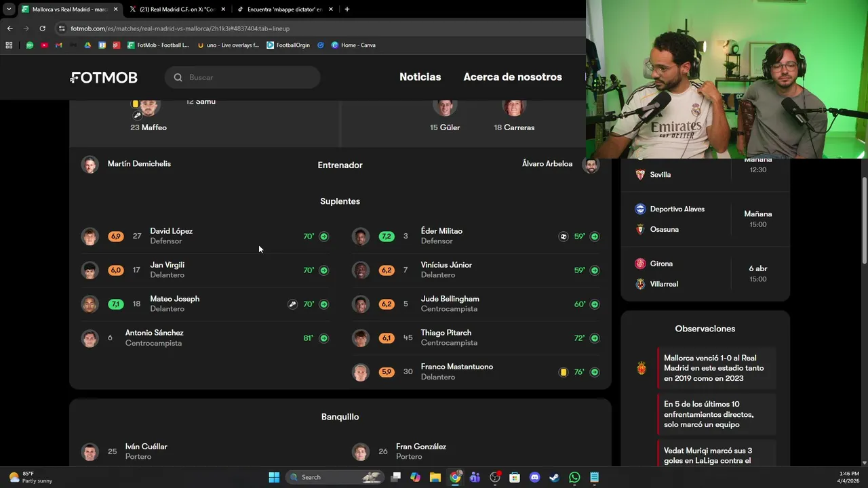Image resolution: width=868 pixels, height=488 pixels.
Task: Open Antonio Sánchez player row
Action: pyautogui.click(x=205, y=338)
